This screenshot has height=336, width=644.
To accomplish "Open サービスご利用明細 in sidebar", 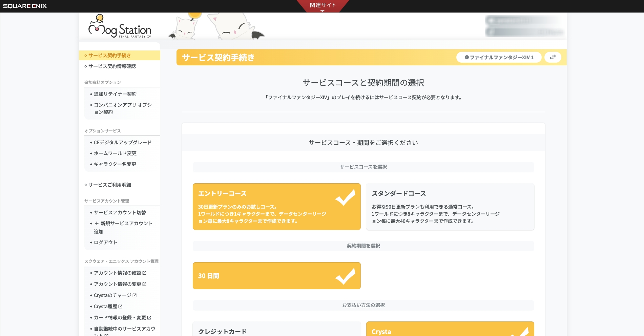I will pyautogui.click(x=109, y=185).
